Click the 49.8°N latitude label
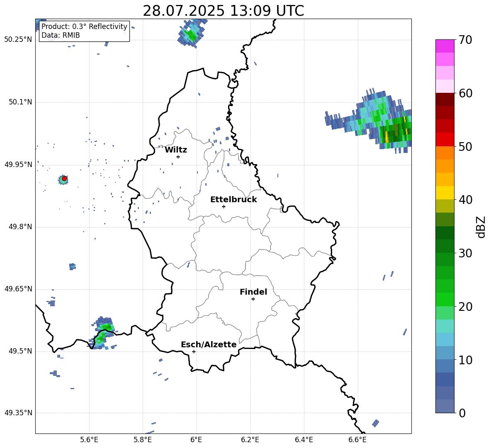This screenshot has width=491, height=448. click(x=20, y=227)
